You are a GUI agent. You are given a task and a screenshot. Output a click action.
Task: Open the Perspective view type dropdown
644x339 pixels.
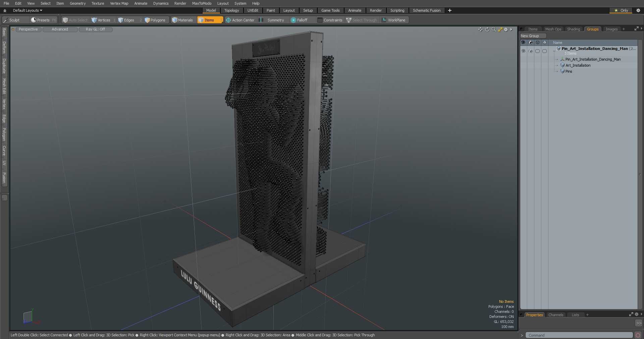click(x=29, y=29)
